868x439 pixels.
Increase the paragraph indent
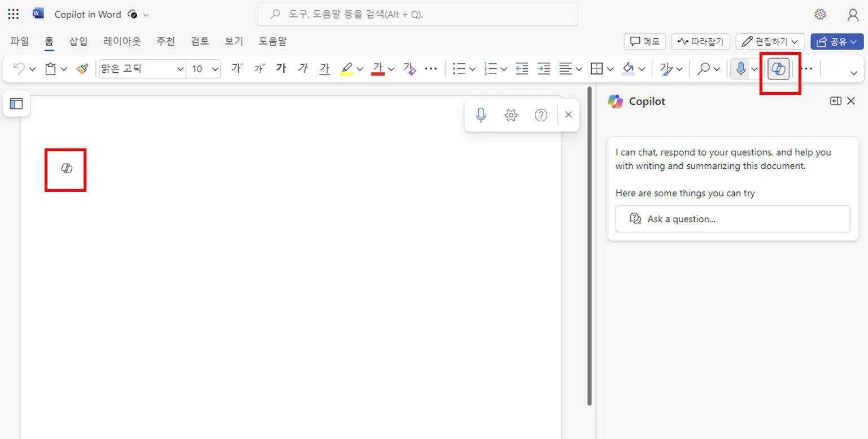pyautogui.click(x=543, y=69)
